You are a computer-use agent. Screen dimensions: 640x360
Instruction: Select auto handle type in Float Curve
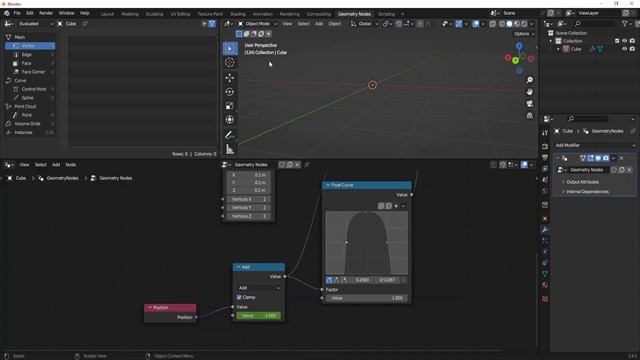point(329,280)
